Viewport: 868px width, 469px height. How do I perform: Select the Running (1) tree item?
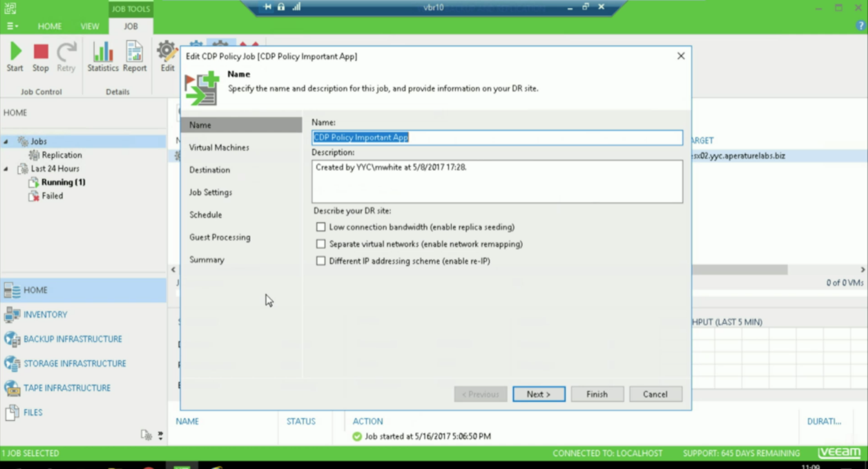point(63,182)
